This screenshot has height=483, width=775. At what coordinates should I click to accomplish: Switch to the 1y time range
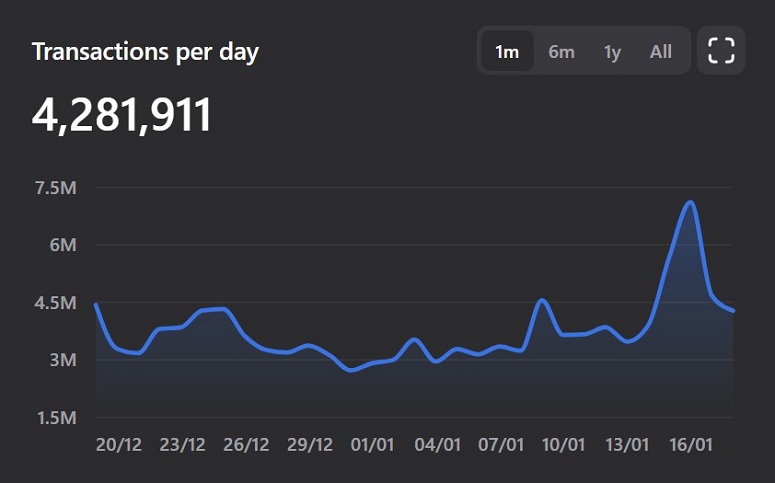click(x=612, y=51)
